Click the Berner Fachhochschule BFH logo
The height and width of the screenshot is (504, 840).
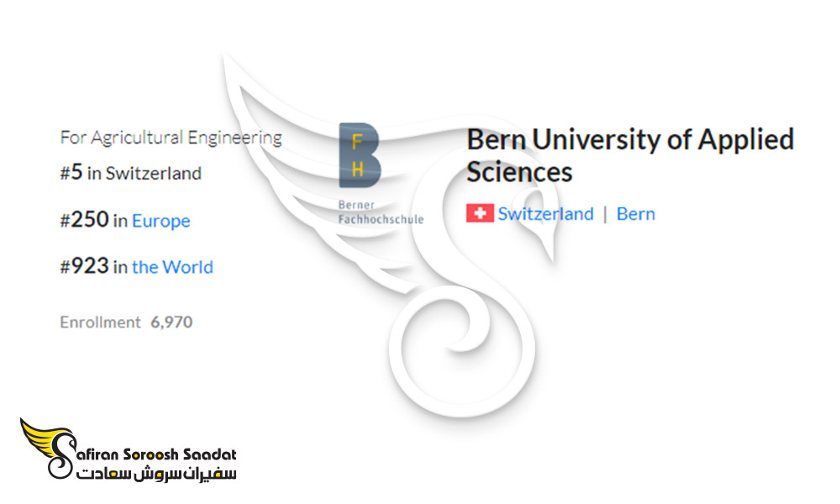tap(381, 173)
